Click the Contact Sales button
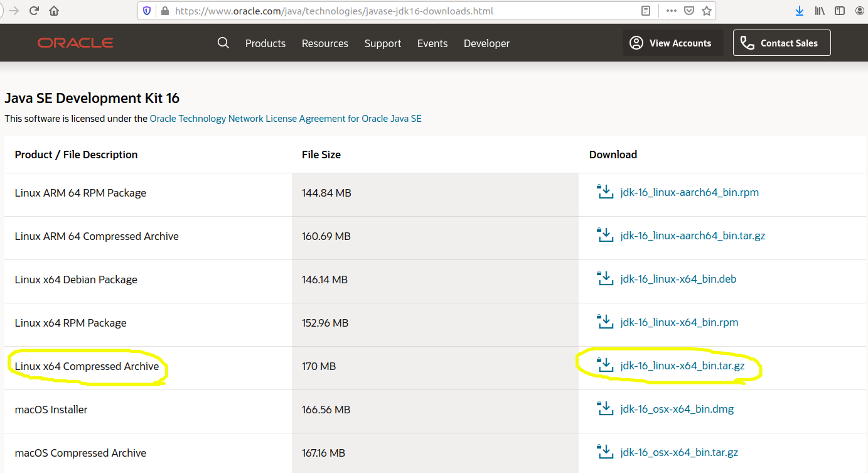Screen dimensions: 868x473 (x=781, y=43)
